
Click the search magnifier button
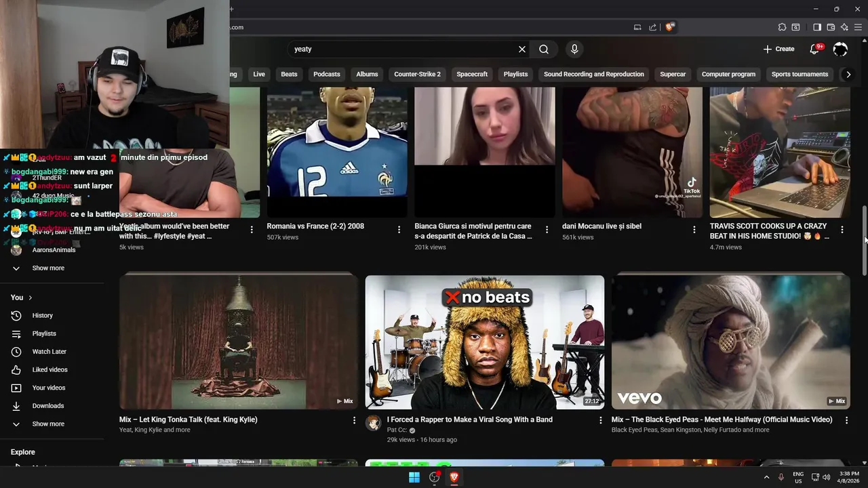tap(544, 49)
